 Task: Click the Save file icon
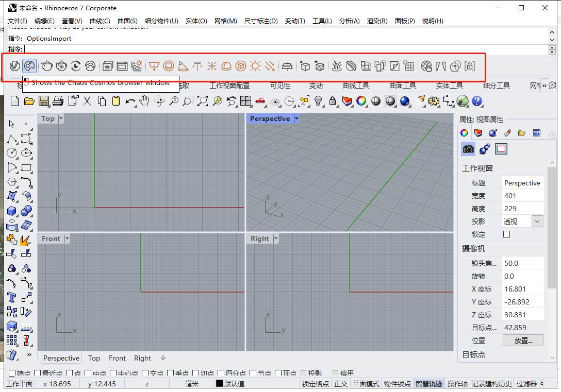pos(44,101)
